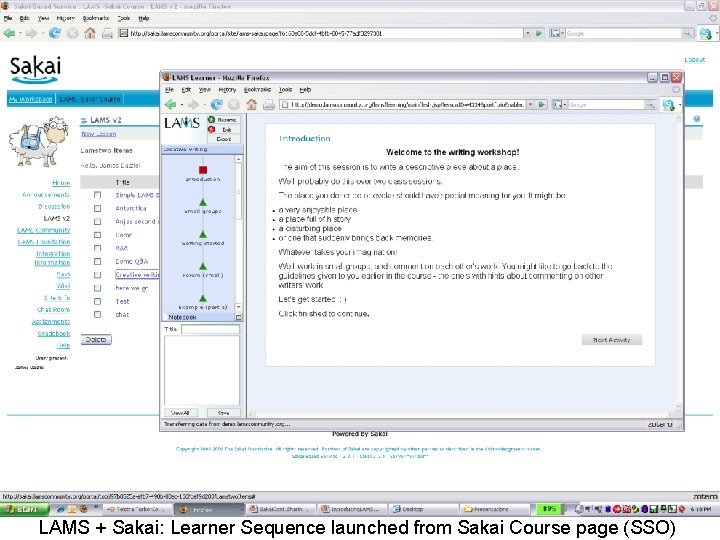Viewport: 720px width, 540px height.
Task: Click the Export button in LAMS panel
Action: (x=223, y=139)
